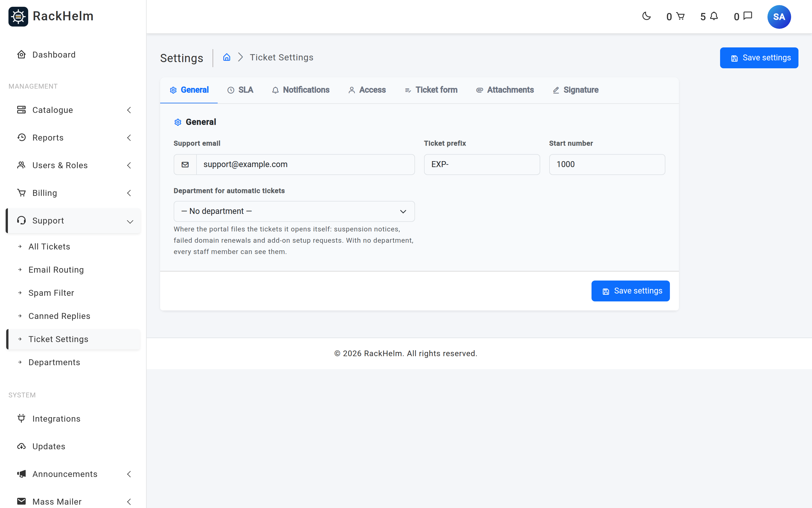
Task: Click the Updates cloud download icon
Action: click(x=21, y=446)
